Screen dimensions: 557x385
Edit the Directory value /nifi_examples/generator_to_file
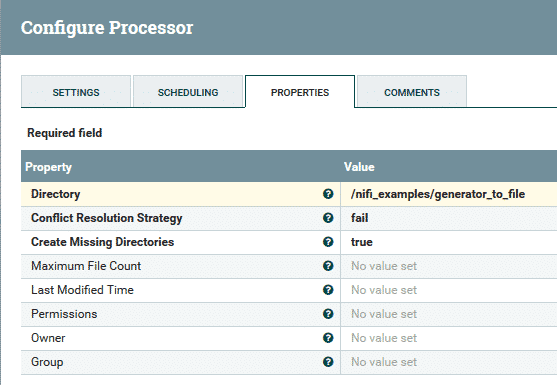pyautogui.click(x=438, y=194)
